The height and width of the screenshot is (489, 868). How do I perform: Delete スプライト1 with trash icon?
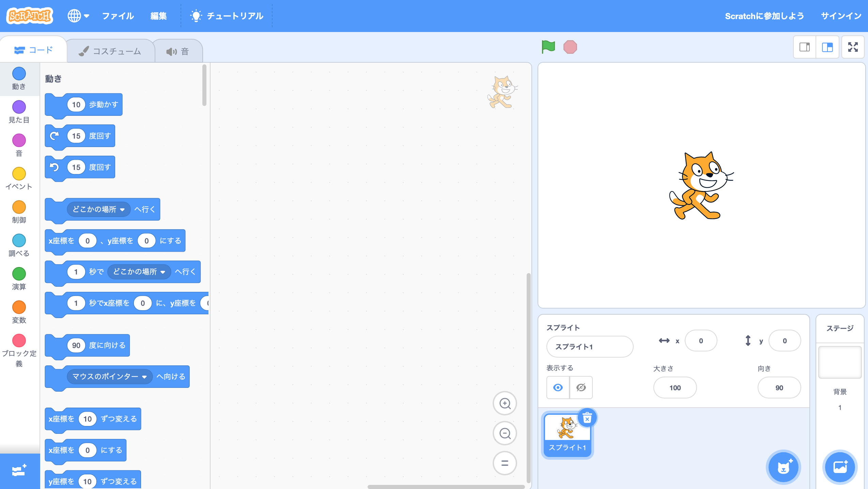(587, 418)
